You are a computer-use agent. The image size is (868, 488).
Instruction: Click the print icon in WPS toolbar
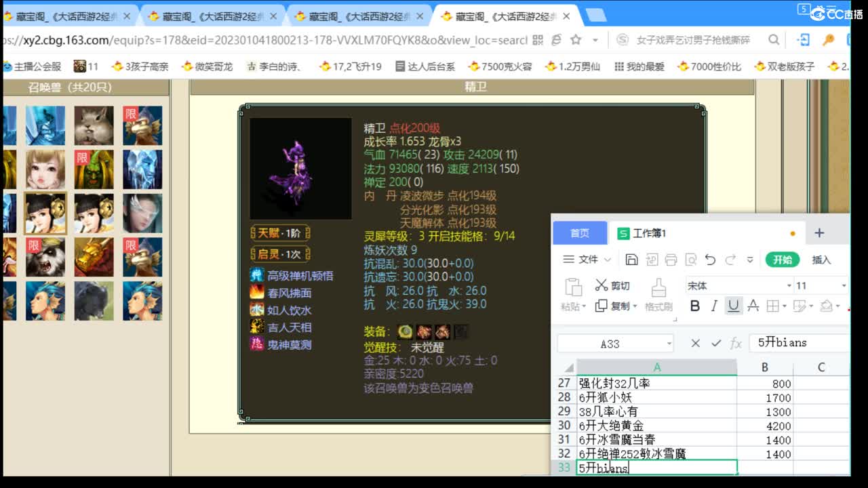pyautogui.click(x=671, y=260)
